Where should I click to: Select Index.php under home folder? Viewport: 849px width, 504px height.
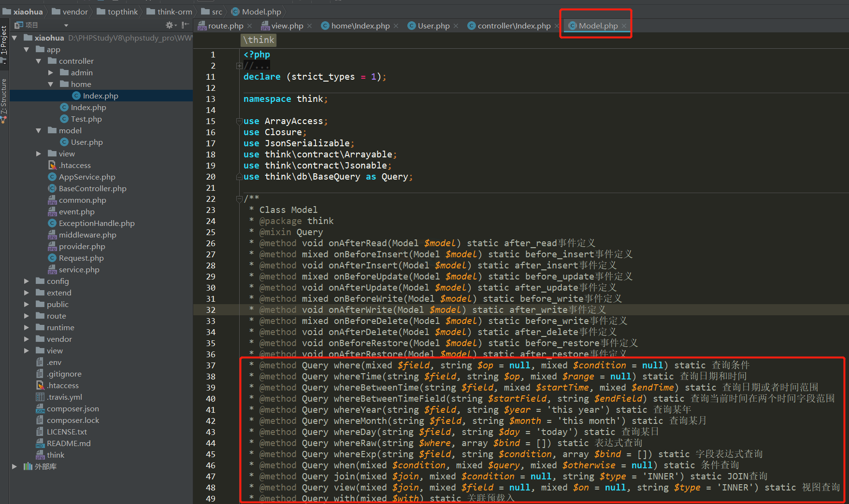[x=101, y=96]
